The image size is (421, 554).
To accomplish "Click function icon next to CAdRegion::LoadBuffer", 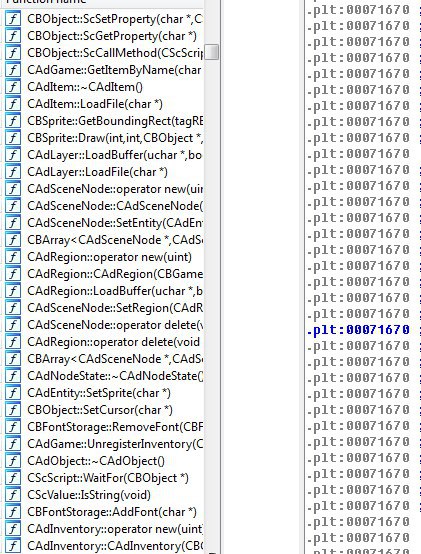I will click(13, 291).
